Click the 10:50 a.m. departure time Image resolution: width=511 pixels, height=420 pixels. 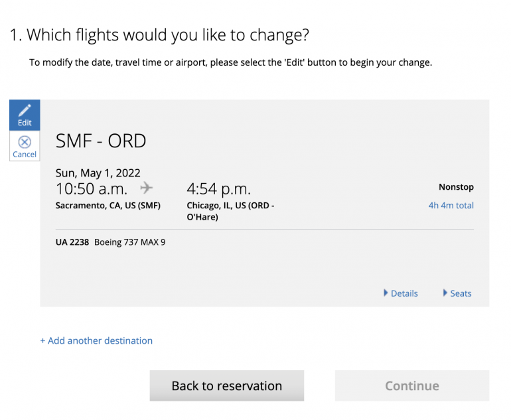click(92, 188)
